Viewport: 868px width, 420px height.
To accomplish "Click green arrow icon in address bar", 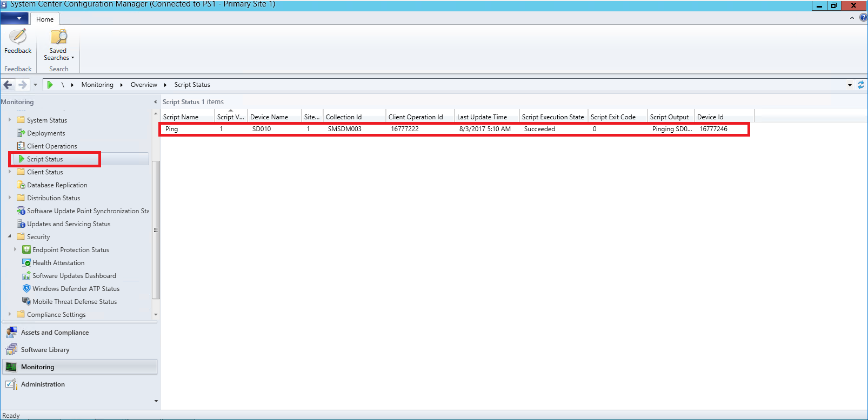I will pyautogui.click(x=50, y=85).
